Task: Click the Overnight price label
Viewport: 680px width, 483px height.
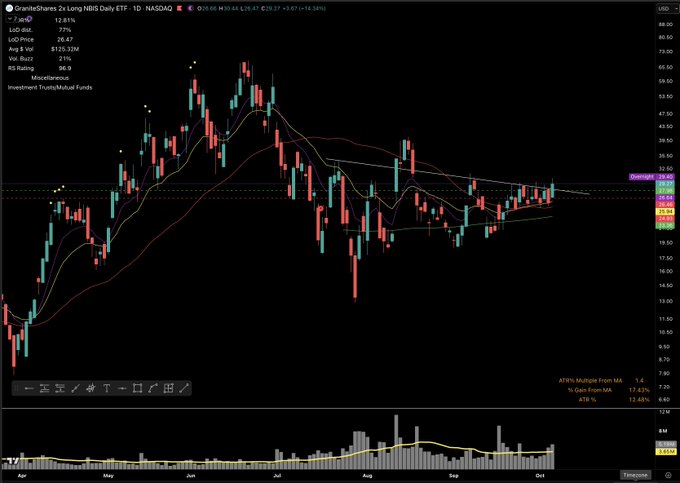Action: (x=642, y=177)
